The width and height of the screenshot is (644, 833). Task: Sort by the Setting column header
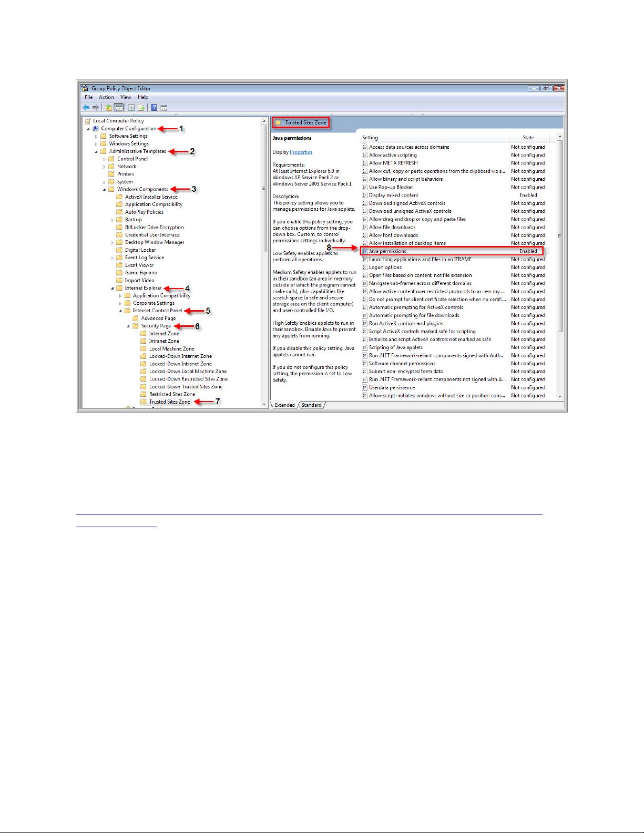(x=433, y=138)
